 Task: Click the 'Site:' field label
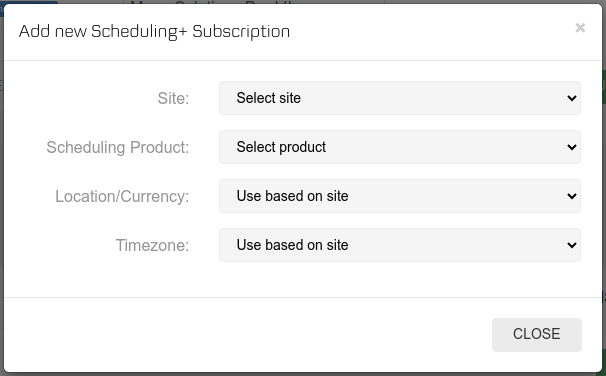(173, 98)
